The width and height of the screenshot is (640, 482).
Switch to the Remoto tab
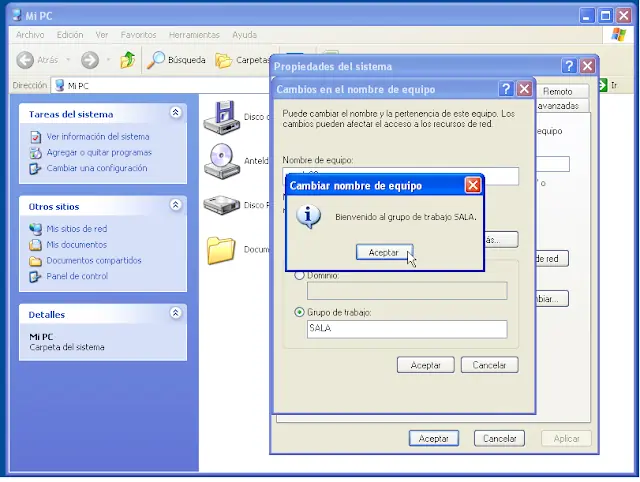click(560, 91)
